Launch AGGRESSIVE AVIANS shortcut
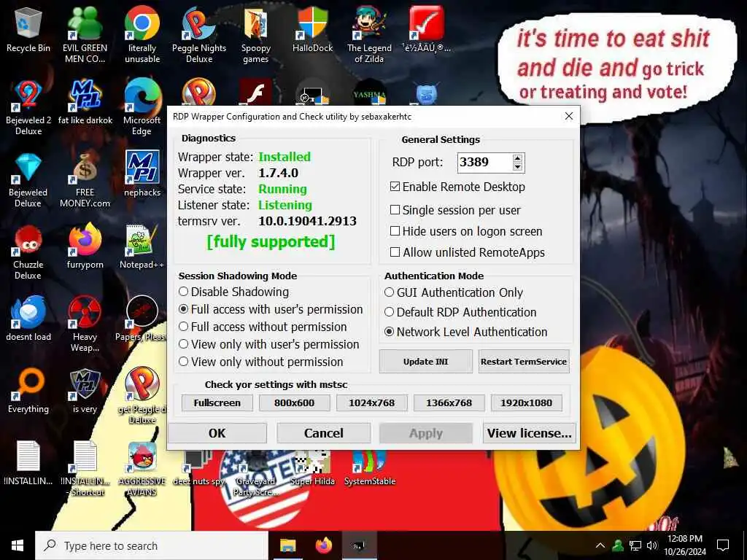747x560 pixels. [142, 469]
